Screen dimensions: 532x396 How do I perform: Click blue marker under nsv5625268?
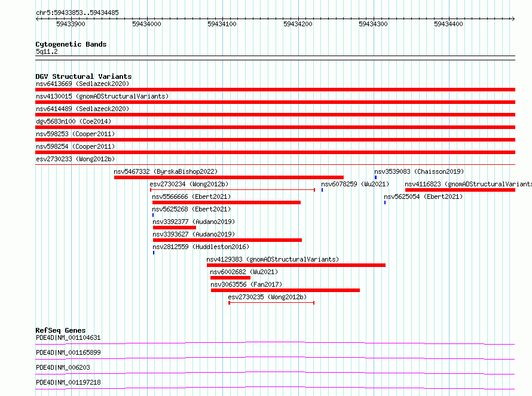153,215
